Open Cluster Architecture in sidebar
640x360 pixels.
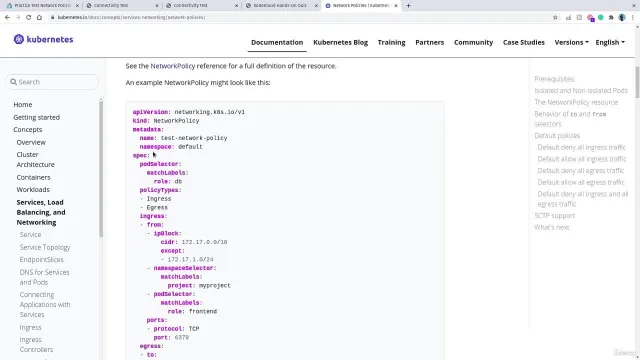tap(36, 160)
